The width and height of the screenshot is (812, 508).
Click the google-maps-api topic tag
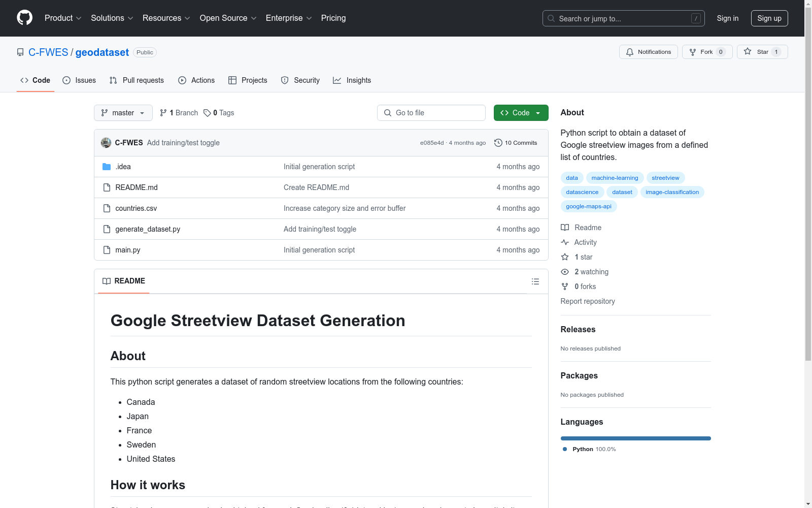pos(589,206)
